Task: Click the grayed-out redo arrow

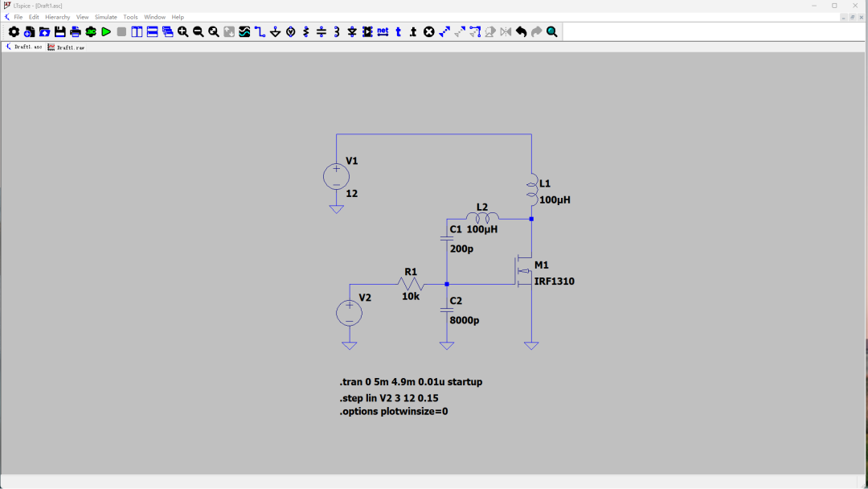Action: tap(536, 32)
